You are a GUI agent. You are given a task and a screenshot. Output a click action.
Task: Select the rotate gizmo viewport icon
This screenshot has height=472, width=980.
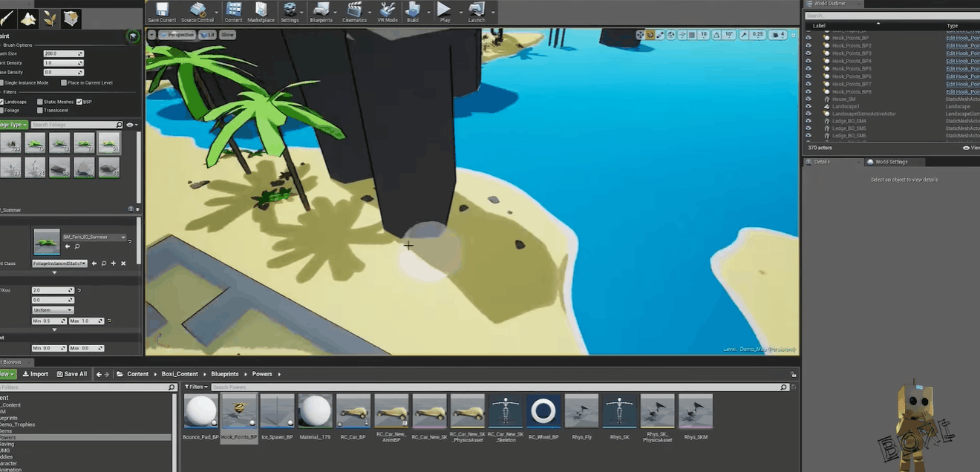650,35
